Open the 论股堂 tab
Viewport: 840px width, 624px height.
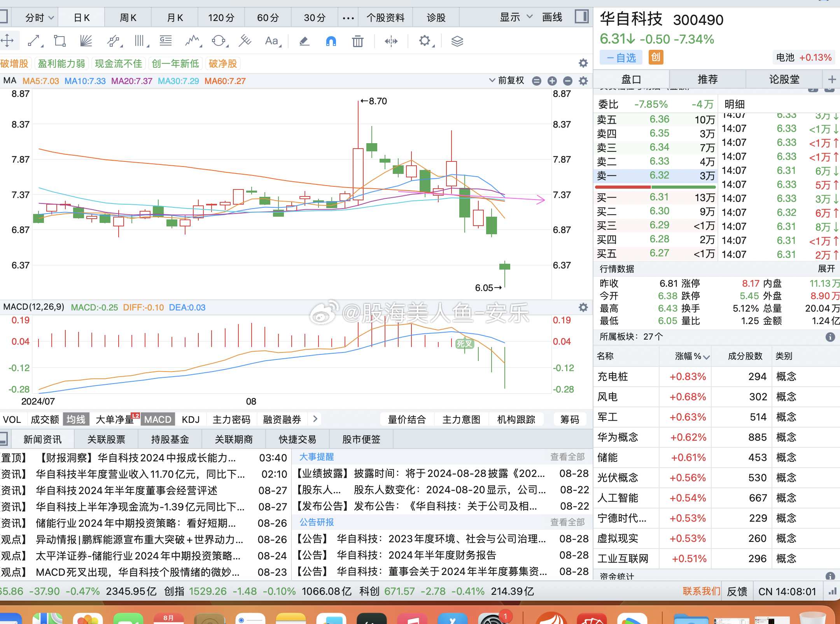click(784, 79)
